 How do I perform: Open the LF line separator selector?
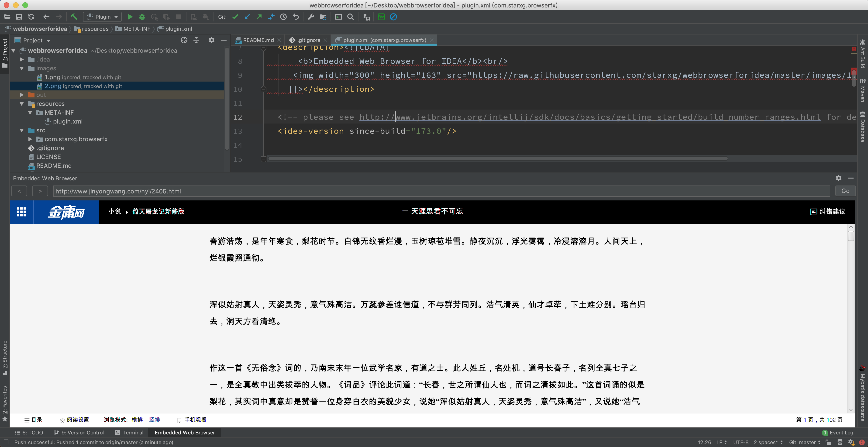pyautogui.click(x=721, y=442)
